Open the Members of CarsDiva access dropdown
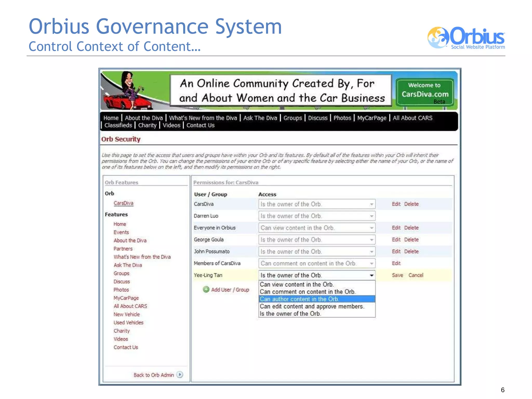The image size is (532, 399). click(x=371, y=263)
